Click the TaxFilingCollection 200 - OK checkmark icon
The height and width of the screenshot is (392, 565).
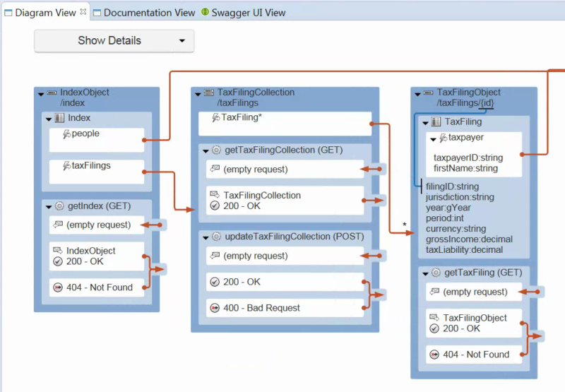[x=215, y=206]
